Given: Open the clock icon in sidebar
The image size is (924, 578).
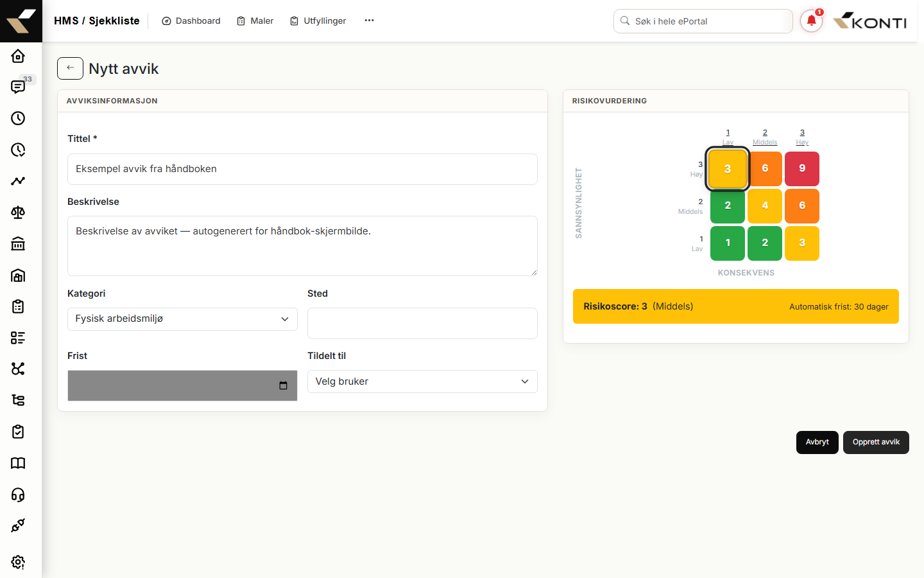Looking at the screenshot, I should (18, 118).
